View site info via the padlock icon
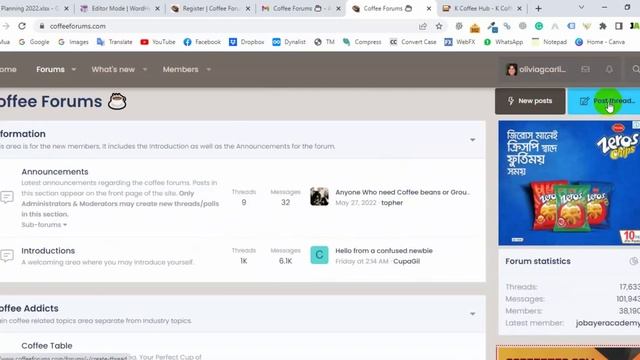This screenshot has width=640, height=360. [41, 26]
